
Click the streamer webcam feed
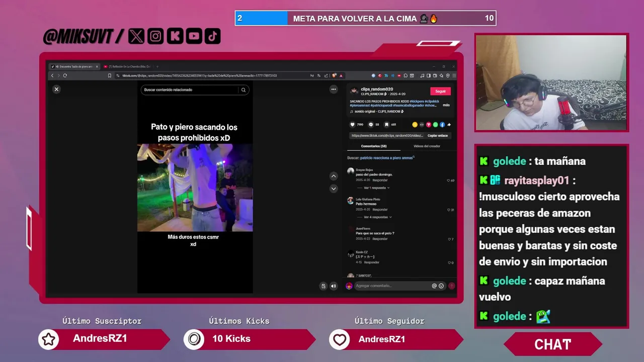(x=551, y=82)
